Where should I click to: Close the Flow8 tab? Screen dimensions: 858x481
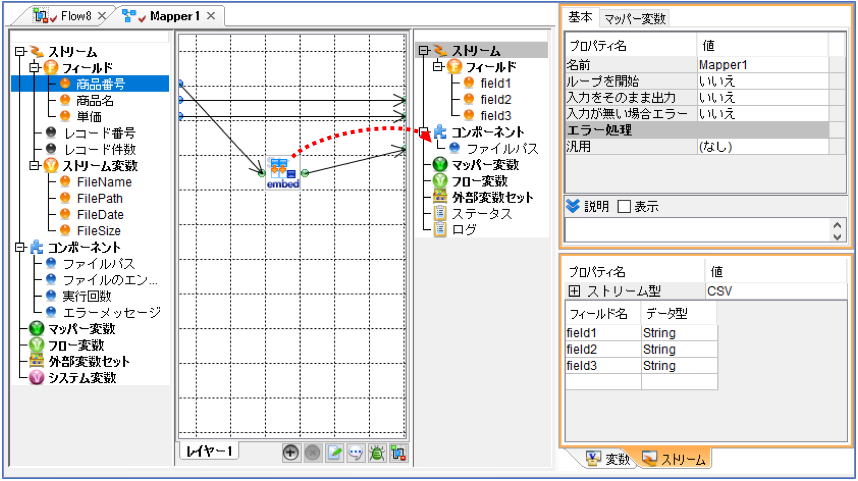102,16
